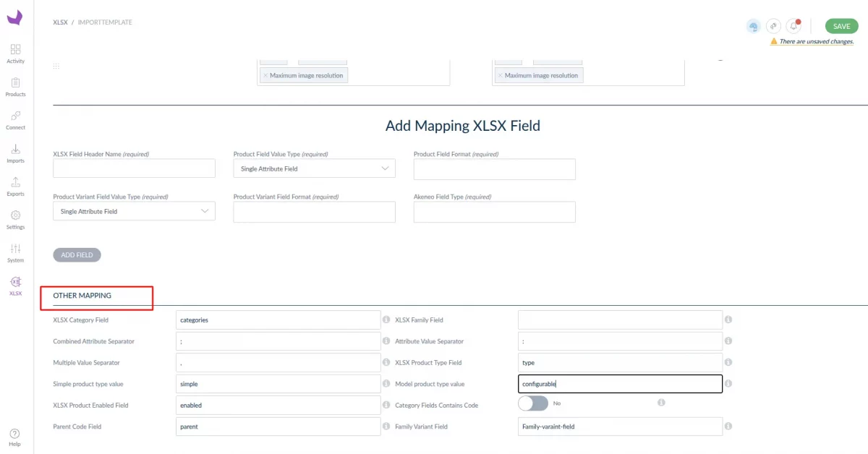This screenshot has height=454, width=868.
Task: Click the ADD FIELD button
Action: [77, 255]
